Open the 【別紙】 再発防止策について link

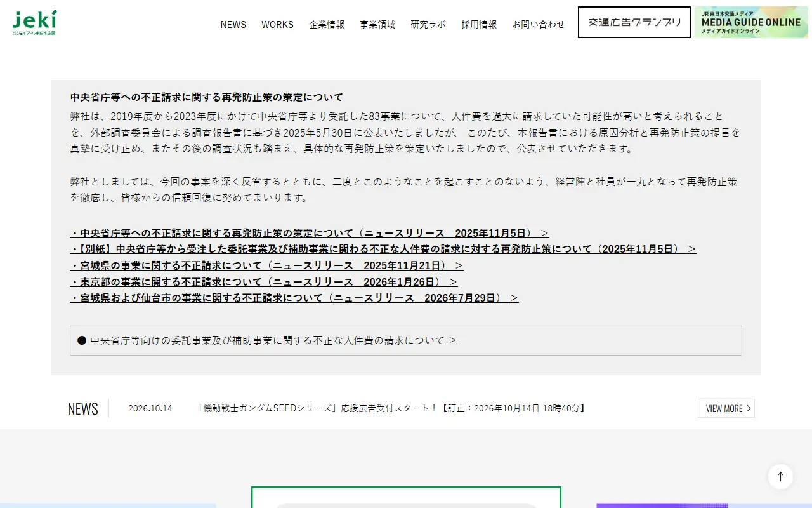383,249
